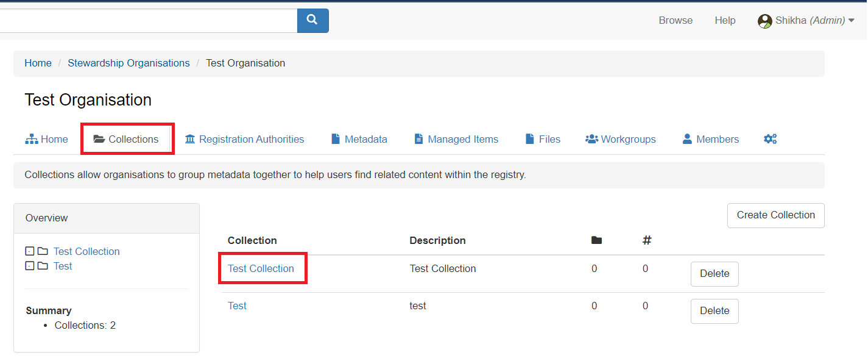This screenshot has height=358, width=868.
Task: Click the settings gears icon tab
Action: (770, 139)
